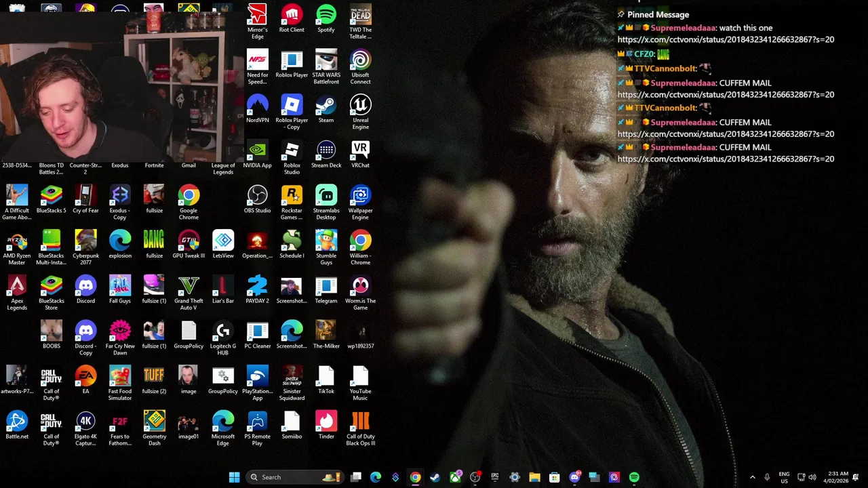Open Rockstar Games launcher icon
This screenshot has width=868, height=488.
292,202
